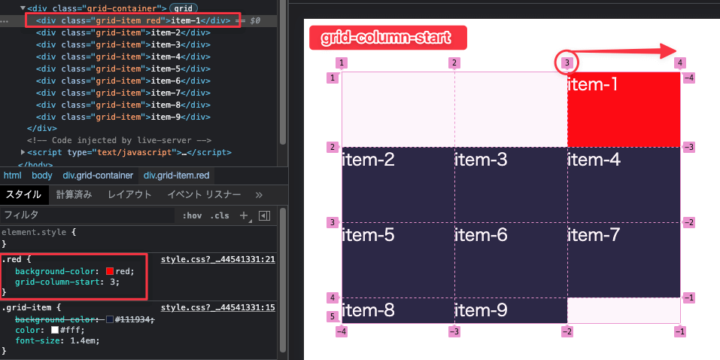Click the new style rule plus icon

point(244,216)
